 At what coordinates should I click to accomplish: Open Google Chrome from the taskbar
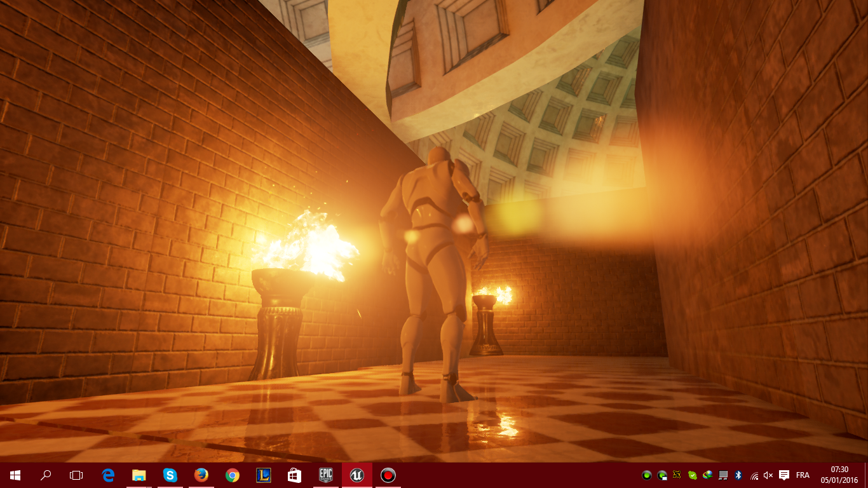232,475
